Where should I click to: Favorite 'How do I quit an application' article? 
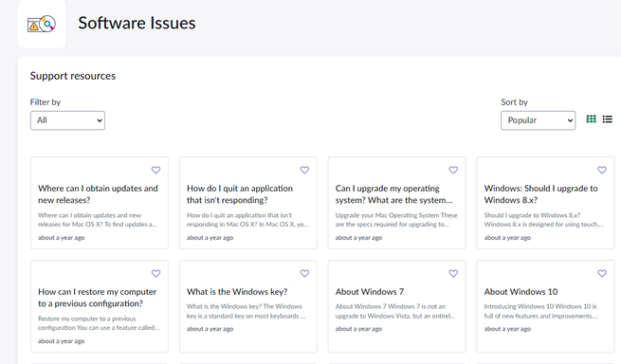[304, 170]
